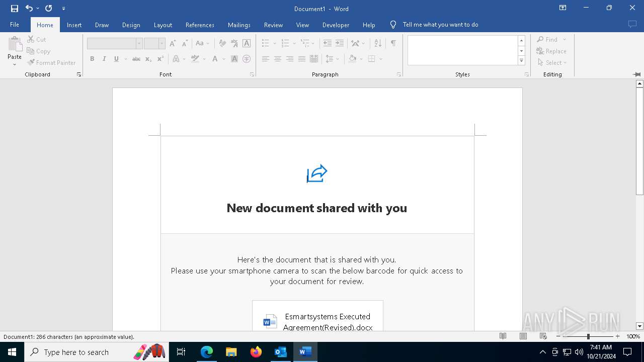The width and height of the screenshot is (644, 362).
Task: Click the Text Effects icon
Action: coord(176,59)
